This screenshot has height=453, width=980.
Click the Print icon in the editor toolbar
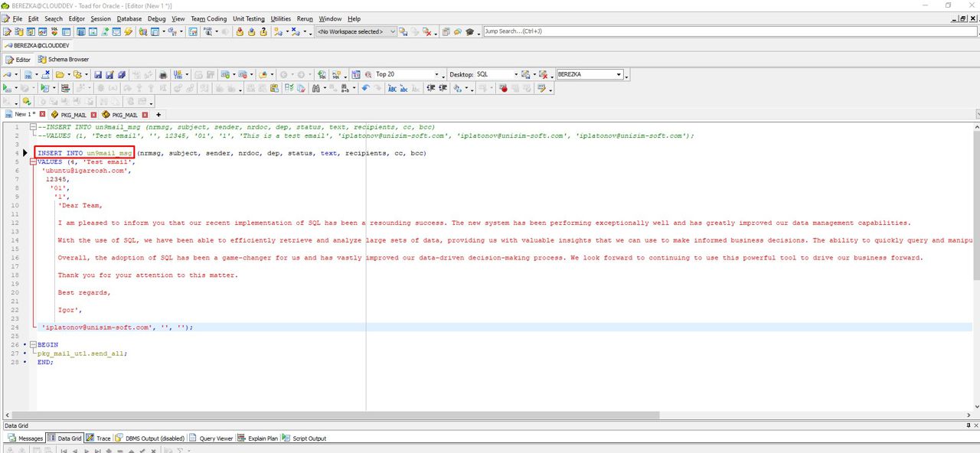163,74
